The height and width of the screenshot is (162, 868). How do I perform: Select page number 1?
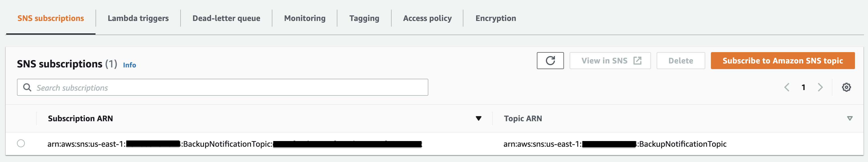(803, 88)
